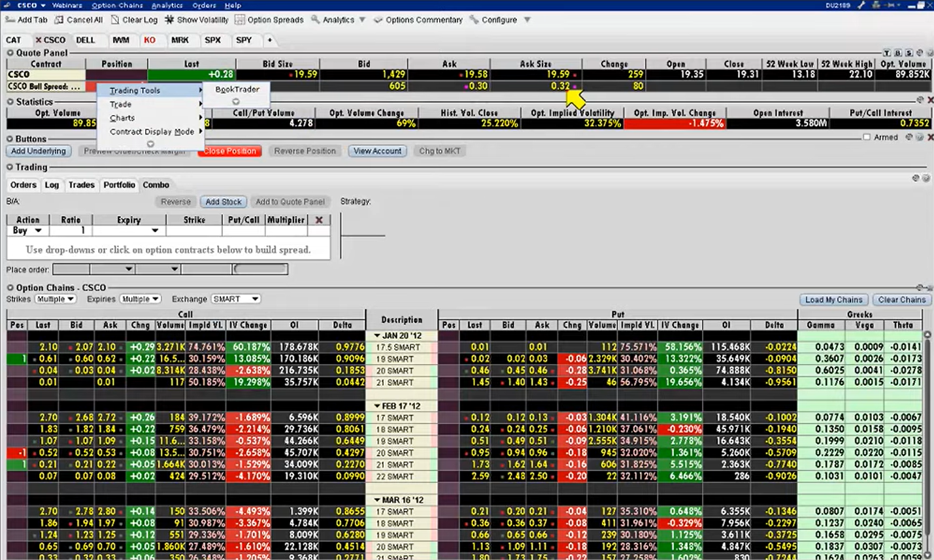Select Trade in the context menu
Screen dimensions: 934x560
coord(151,105)
